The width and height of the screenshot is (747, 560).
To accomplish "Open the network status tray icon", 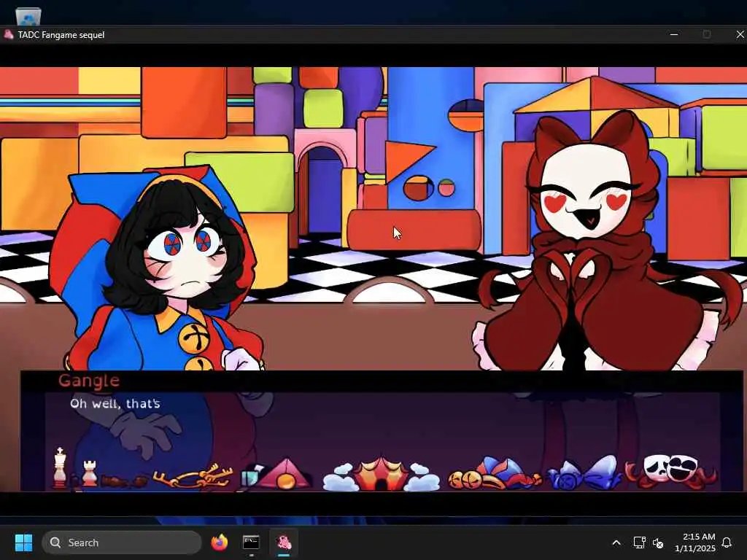I will click(639, 542).
